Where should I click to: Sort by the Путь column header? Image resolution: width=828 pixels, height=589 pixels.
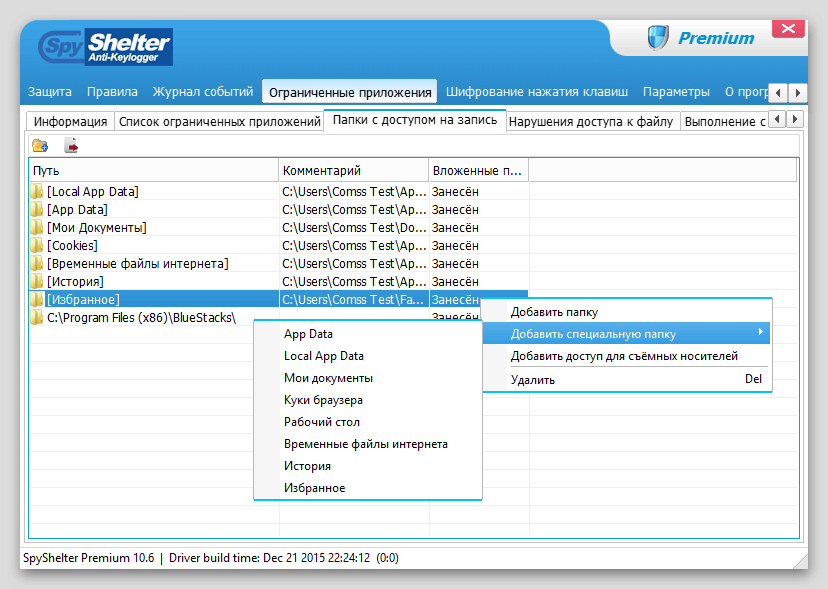click(154, 171)
